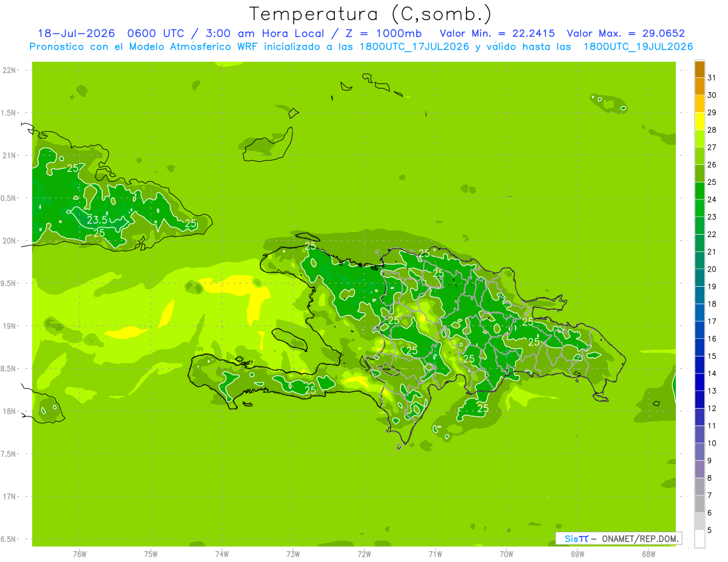Click the Valor Max. = 29.0652 text
Viewport: 728px width, 562px height.
[x=625, y=33]
